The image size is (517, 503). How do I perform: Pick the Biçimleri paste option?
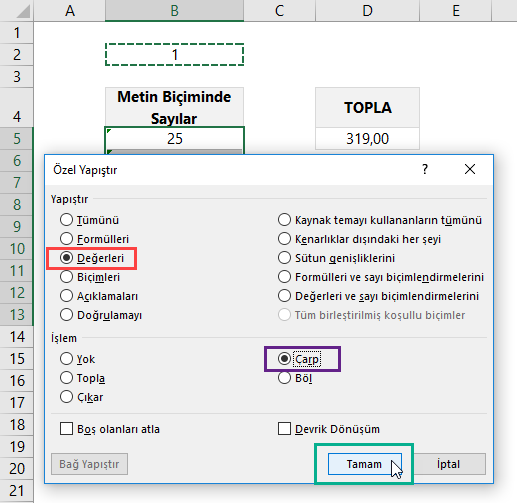(66, 277)
